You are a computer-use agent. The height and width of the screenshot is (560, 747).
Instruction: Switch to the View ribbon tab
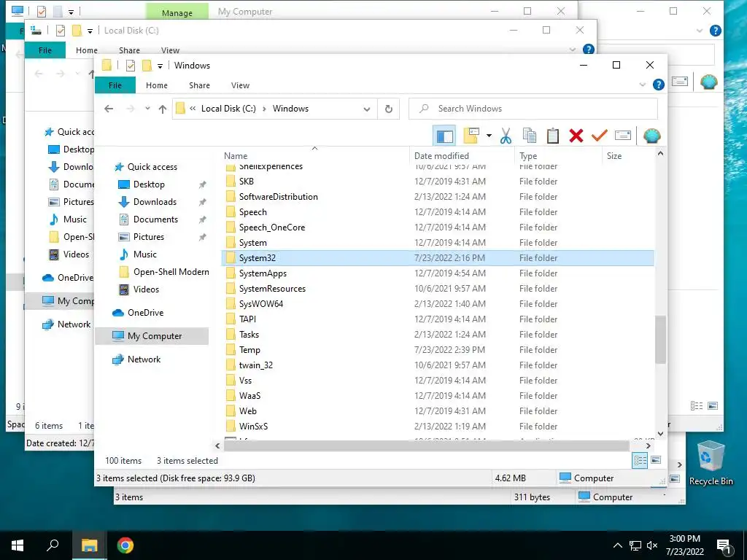click(x=240, y=85)
